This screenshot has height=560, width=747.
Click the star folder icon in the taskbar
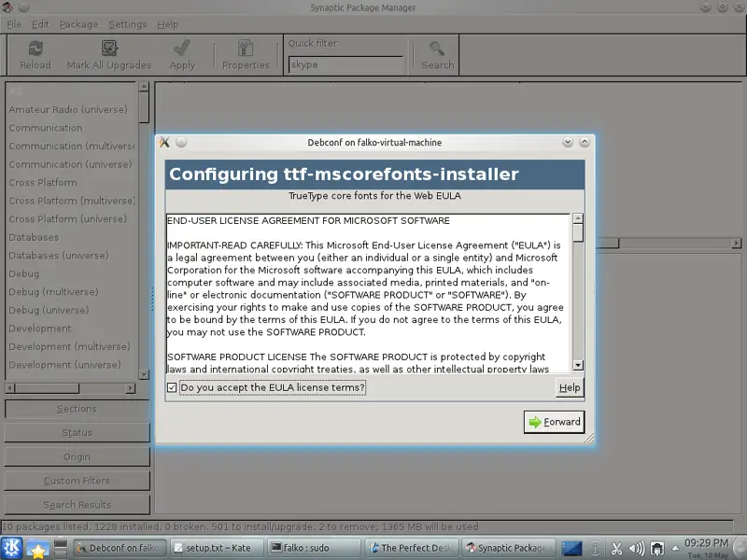pyautogui.click(x=37, y=549)
